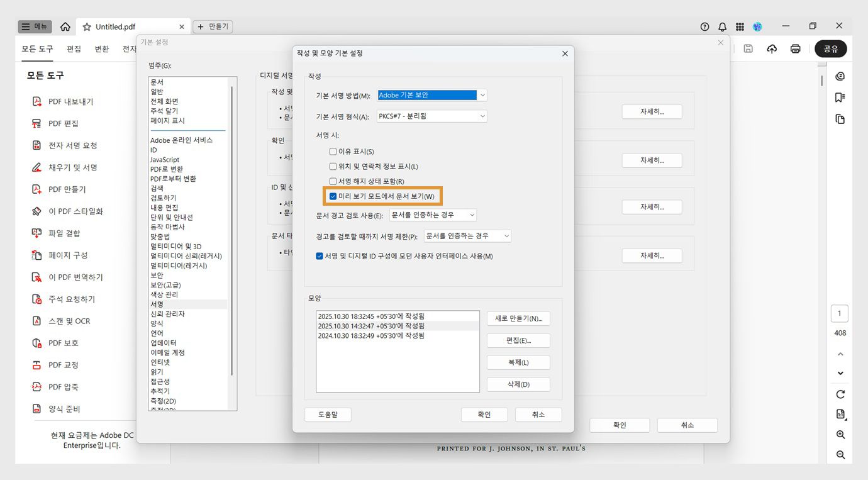Image resolution: width=868 pixels, height=480 pixels.
Task: Open 파일 결합 tool
Action: (56, 233)
